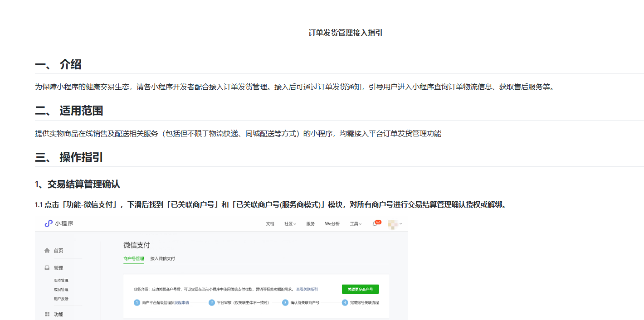The image size is (644, 320).
Task: Click the 一、介绍 heading
Action: (x=58, y=64)
